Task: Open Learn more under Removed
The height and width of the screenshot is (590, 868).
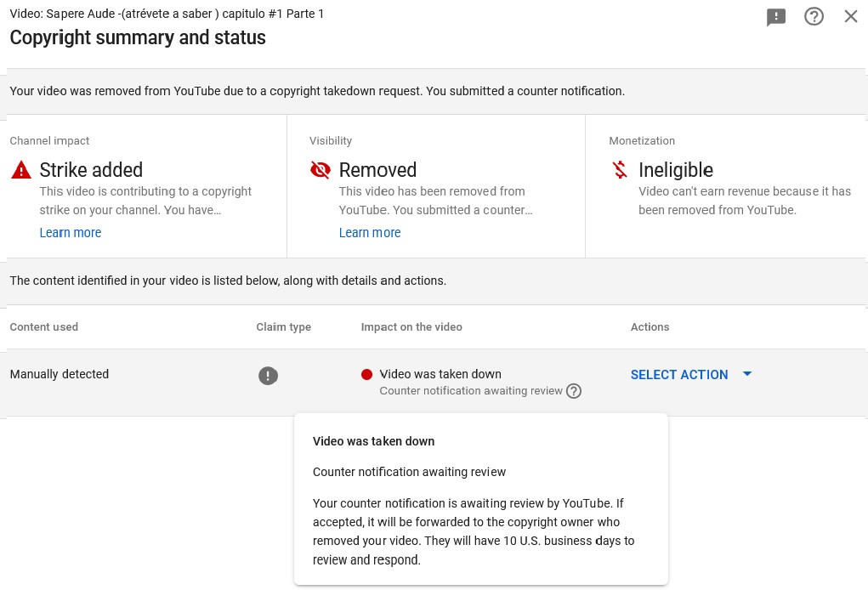Action: pyautogui.click(x=370, y=232)
